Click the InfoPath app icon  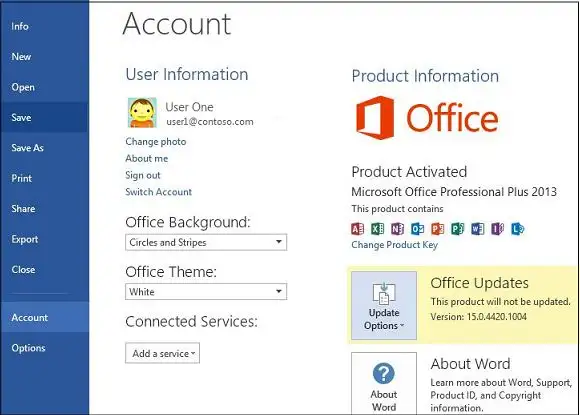(x=497, y=229)
